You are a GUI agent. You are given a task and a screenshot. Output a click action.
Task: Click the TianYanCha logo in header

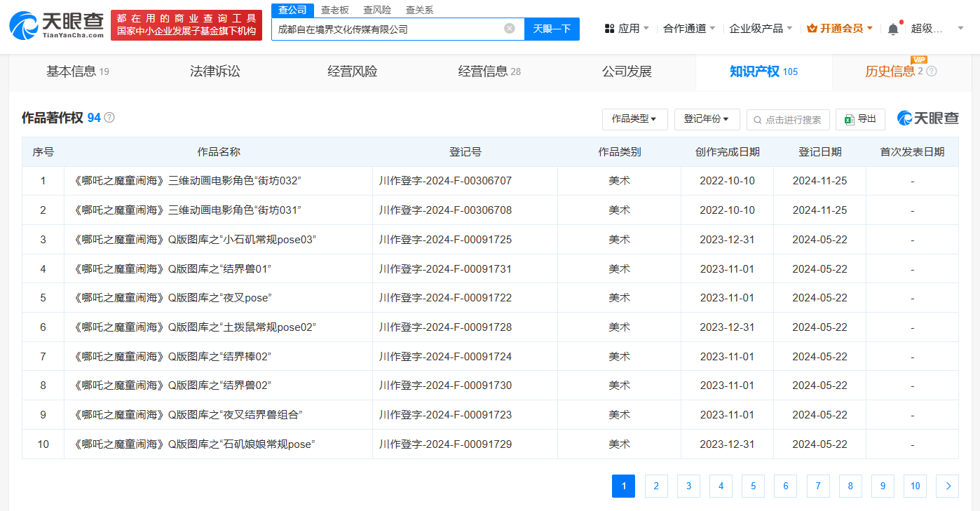56,25
